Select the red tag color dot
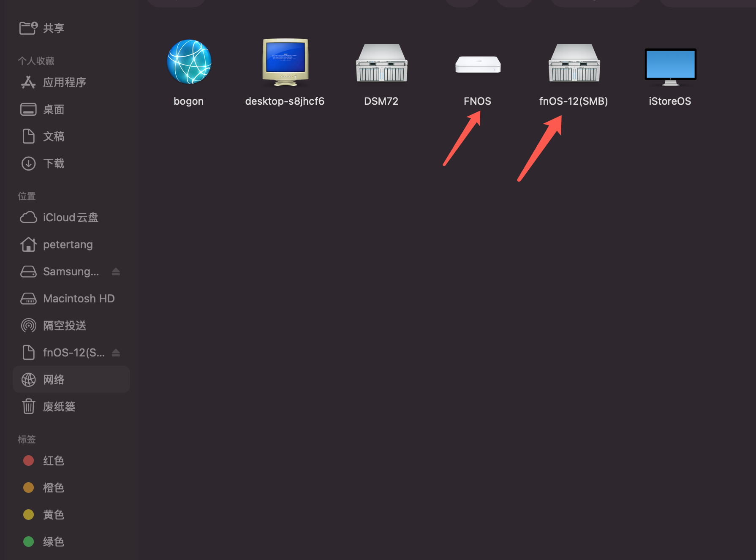 [28, 461]
